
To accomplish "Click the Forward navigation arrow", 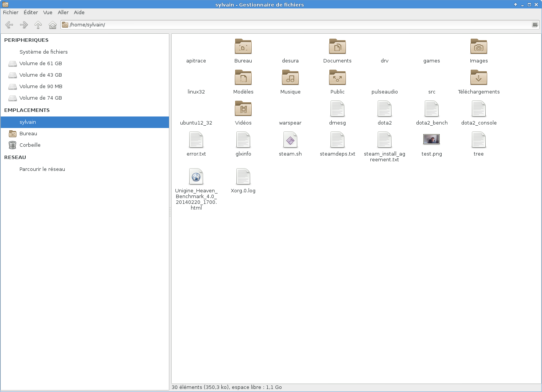I will 24,25.
